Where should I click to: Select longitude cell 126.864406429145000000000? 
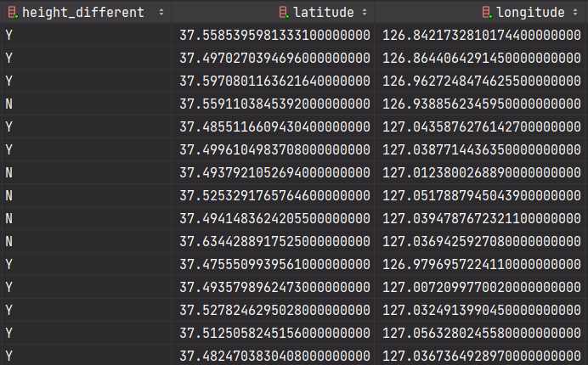click(481, 58)
